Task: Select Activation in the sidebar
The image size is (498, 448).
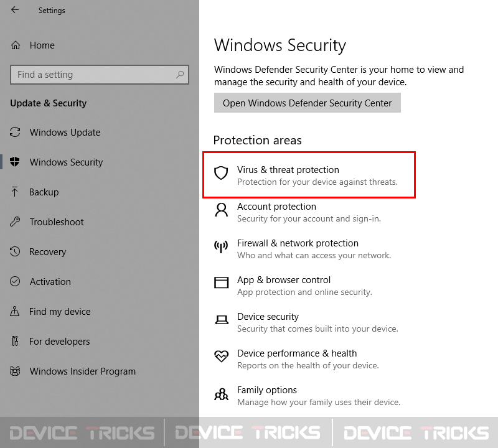Action: (50, 282)
